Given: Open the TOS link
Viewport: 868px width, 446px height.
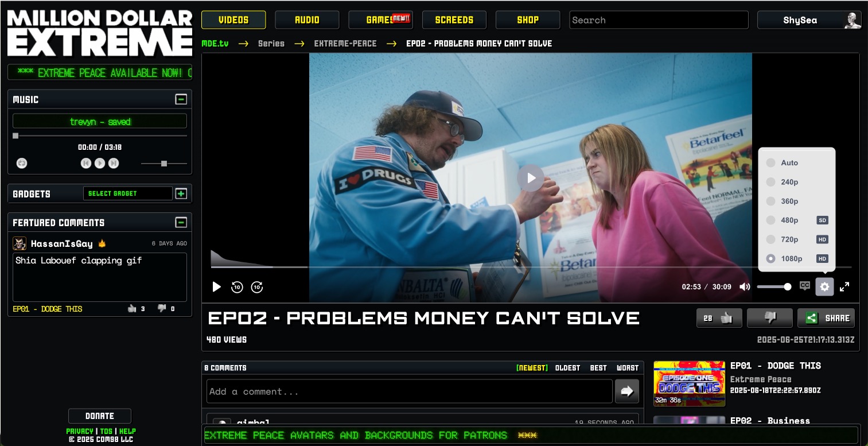Looking at the screenshot, I should [106, 431].
